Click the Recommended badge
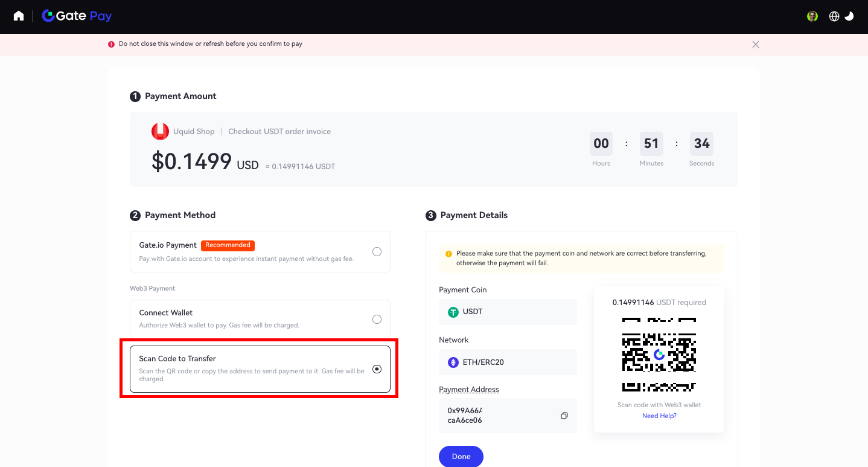Image resolution: width=868 pixels, height=467 pixels. click(x=228, y=245)
